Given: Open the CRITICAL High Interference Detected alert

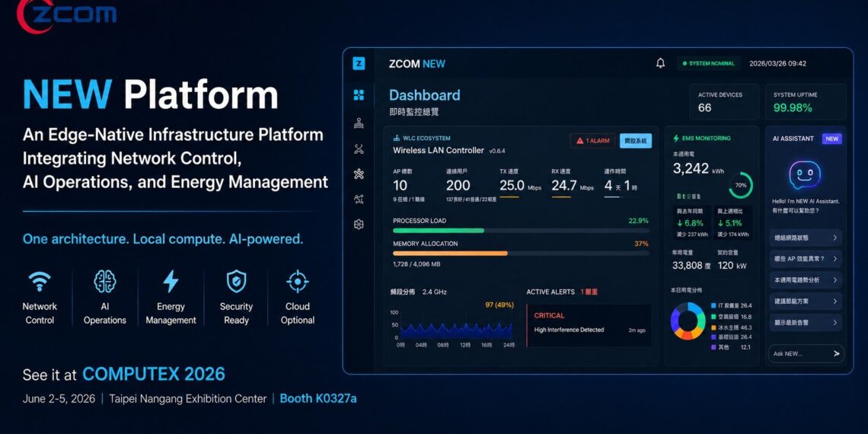Looking at the screenshot, I should [589, 326].
